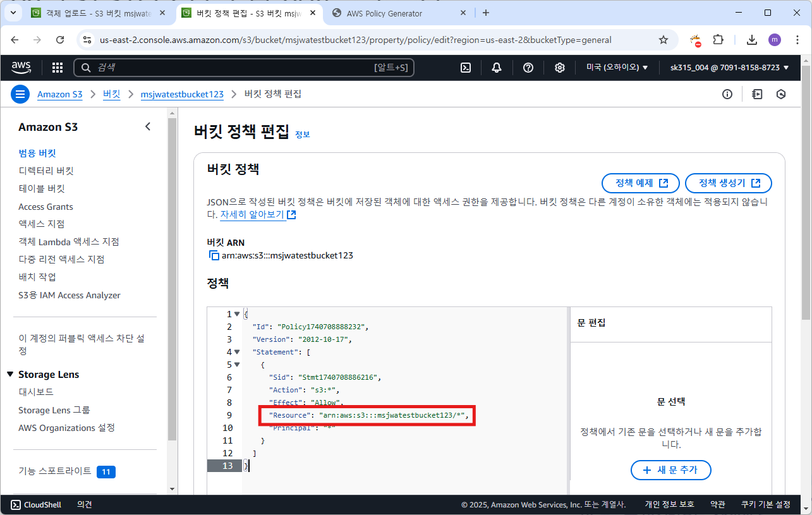View site information icon in address bar
This screenshot has height=515, width=812.
pyautogui.click(x=88, y=40)
